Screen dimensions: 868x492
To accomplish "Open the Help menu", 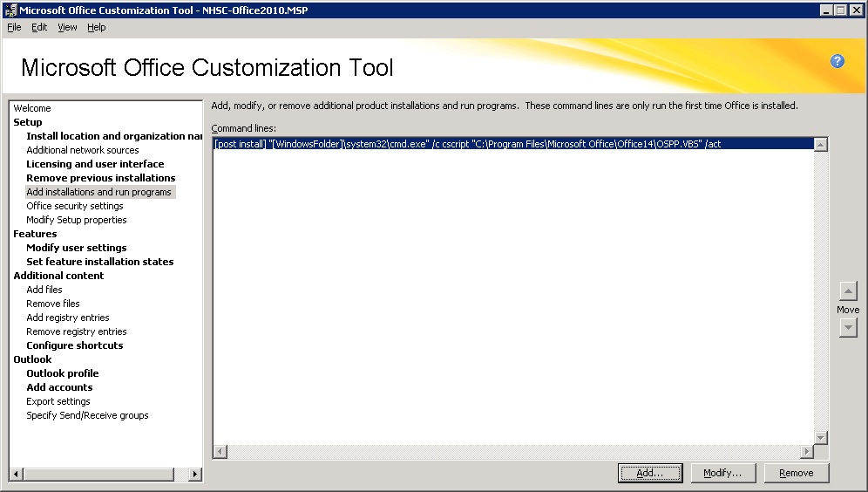I will [96, 27].
